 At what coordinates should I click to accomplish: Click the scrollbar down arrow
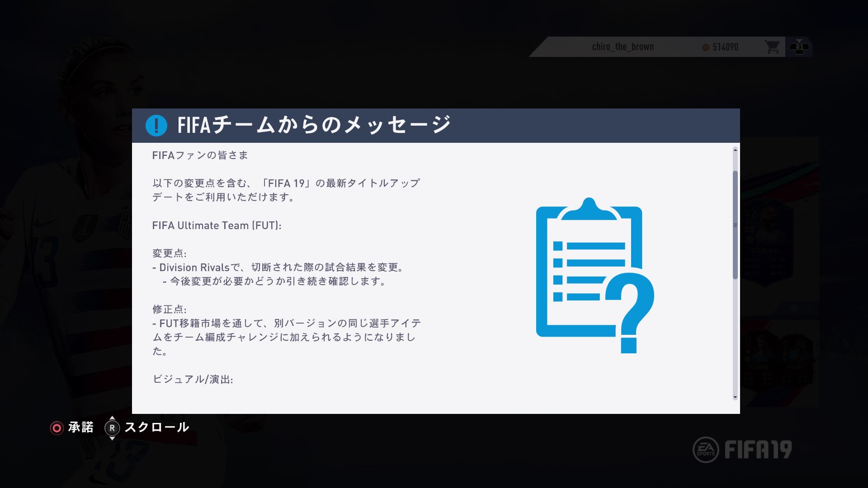735,397
